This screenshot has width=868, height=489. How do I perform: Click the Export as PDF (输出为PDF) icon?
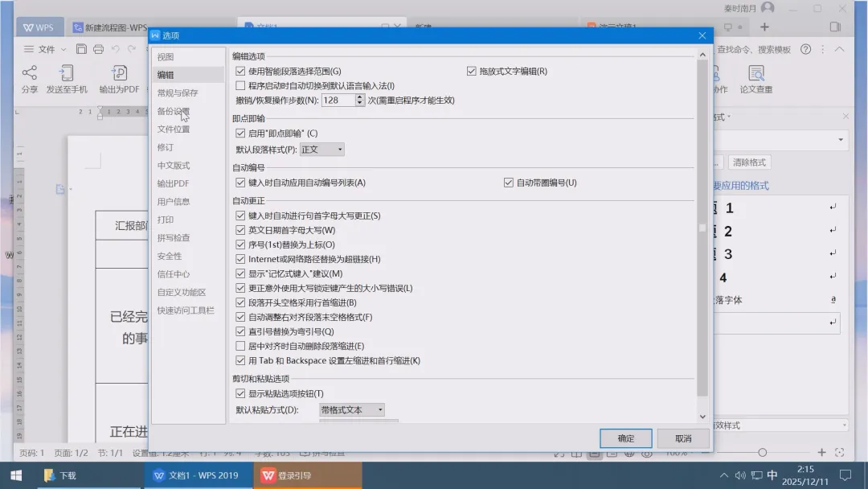click(x=119, y=72)
